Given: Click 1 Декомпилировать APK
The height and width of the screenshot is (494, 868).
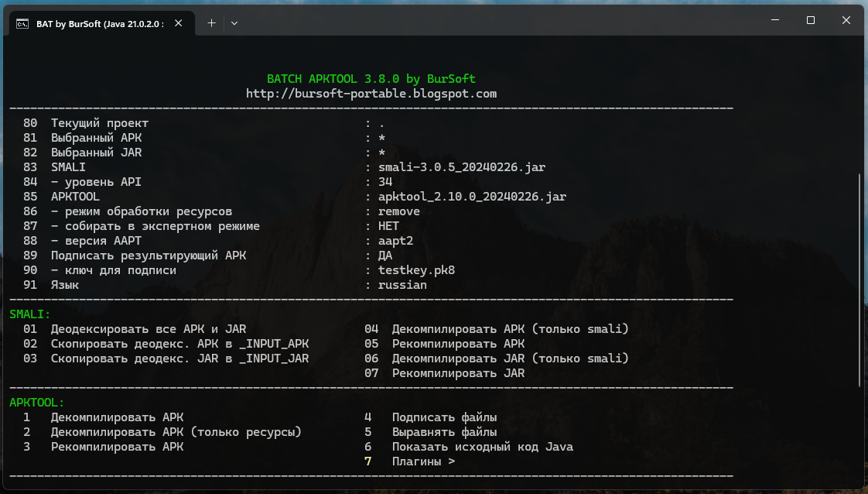Looking at the screenshot, I should pyautogui.click(x=103, y=417).
